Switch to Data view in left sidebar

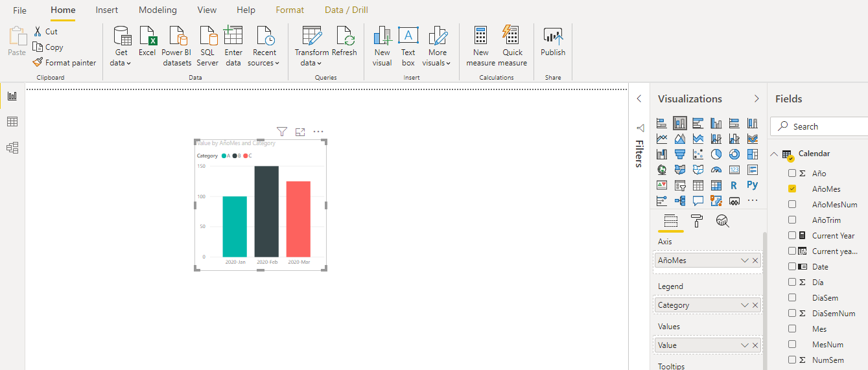[x=12, y=122]
